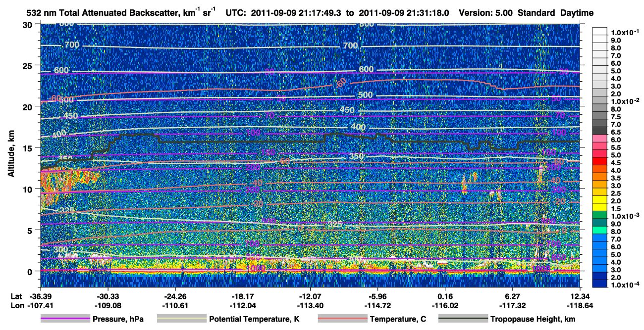Click latitude value '-36.39'

[x=41, y=296]
